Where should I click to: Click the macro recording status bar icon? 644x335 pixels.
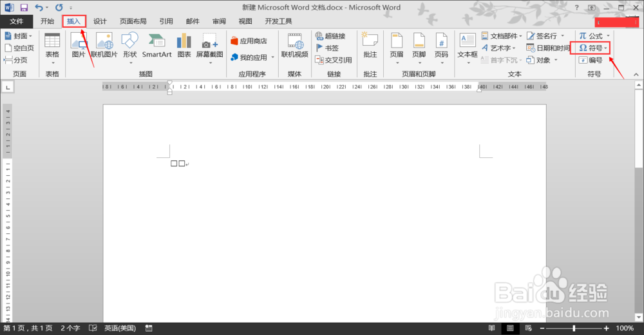tap(149, 328)
